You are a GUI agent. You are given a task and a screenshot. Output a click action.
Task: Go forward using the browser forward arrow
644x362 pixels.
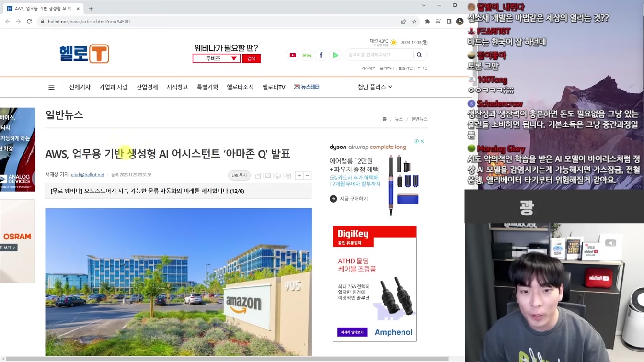pos(18,22)
